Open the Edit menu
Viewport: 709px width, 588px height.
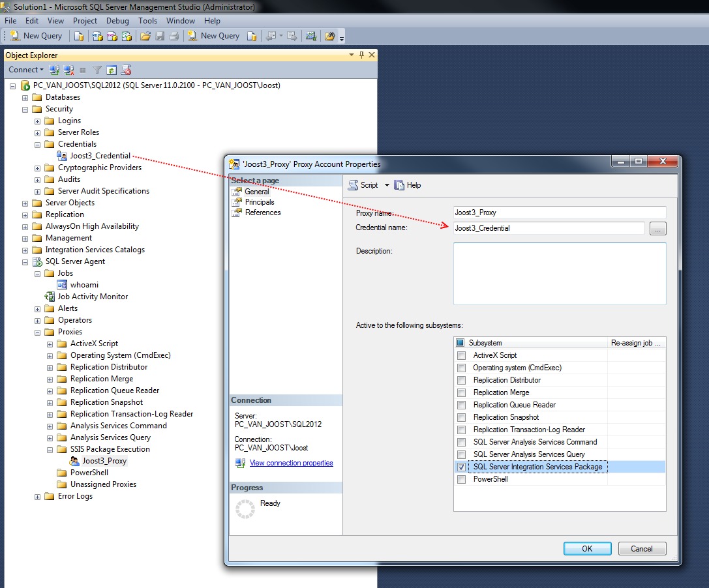coord(32,21)
